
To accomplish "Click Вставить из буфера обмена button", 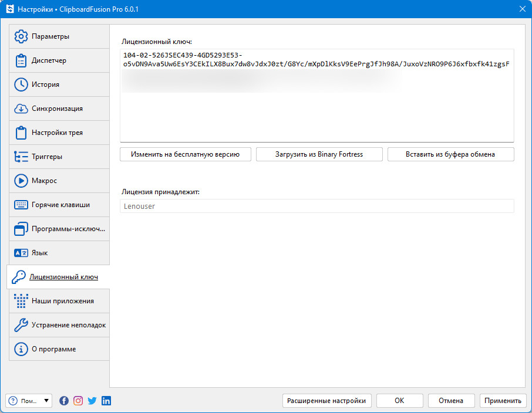I will pyautogui.click(x=450, y=154).
